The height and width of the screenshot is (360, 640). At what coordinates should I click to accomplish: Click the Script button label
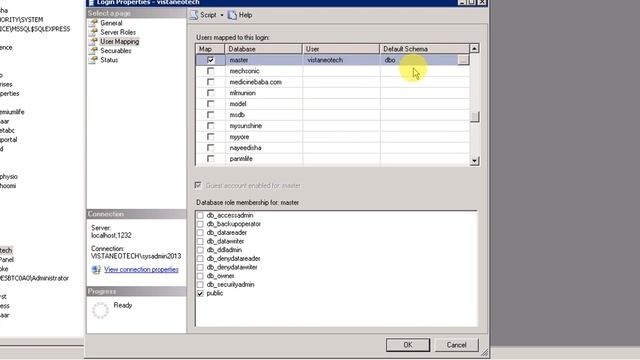208,15
